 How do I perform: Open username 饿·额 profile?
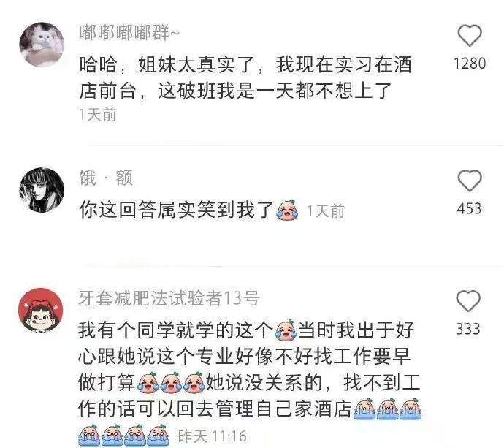point(106,178)
